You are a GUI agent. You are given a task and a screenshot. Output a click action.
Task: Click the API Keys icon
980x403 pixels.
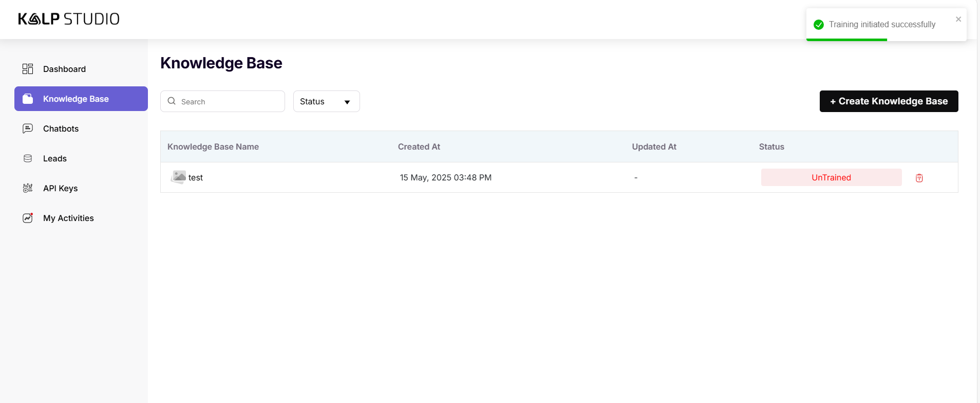click(x=28, y=188)
